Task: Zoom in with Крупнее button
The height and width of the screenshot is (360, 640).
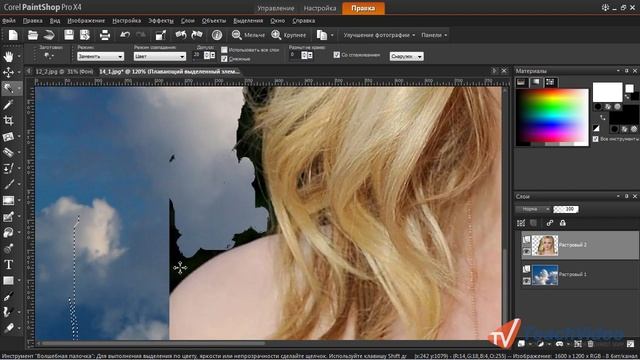Action: [x=289, y=35]
